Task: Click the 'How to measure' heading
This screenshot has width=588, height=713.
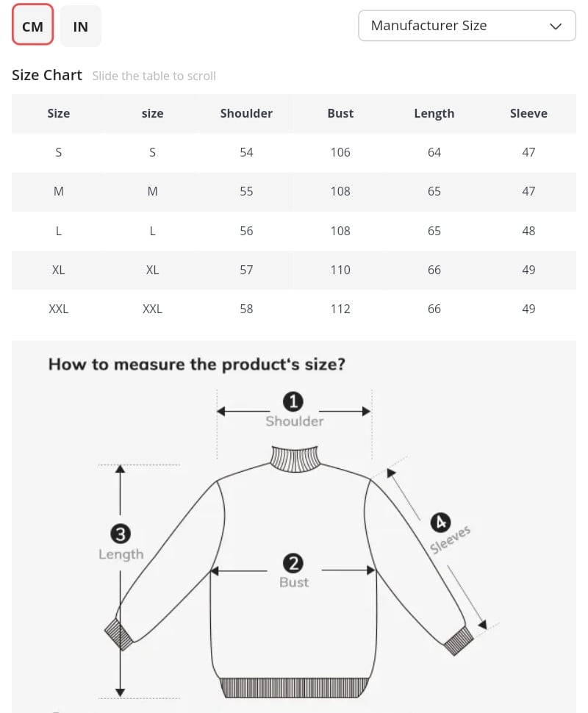Action: pos(196,364)
